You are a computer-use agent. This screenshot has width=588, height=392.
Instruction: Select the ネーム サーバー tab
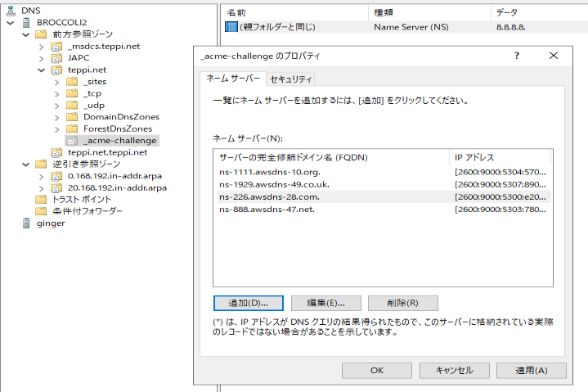point(233,79)
